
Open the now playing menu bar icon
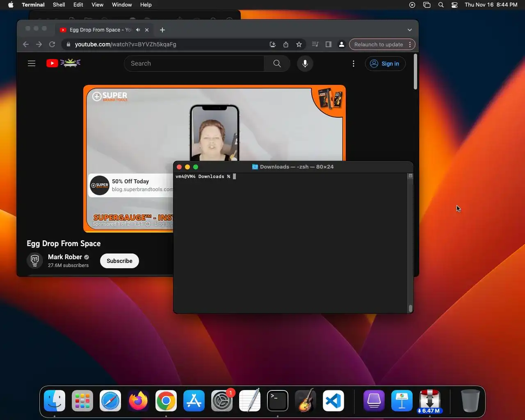tap(412, 5)
